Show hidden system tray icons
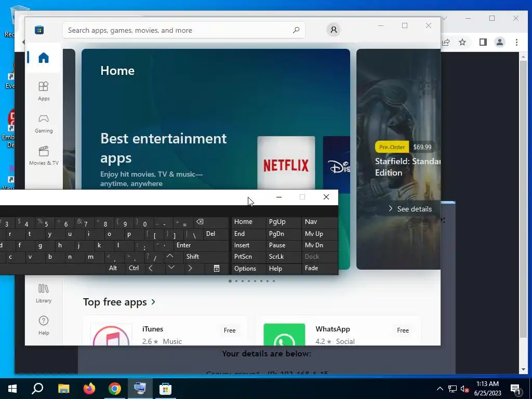The image size is (532, 399). pos(440,389)
